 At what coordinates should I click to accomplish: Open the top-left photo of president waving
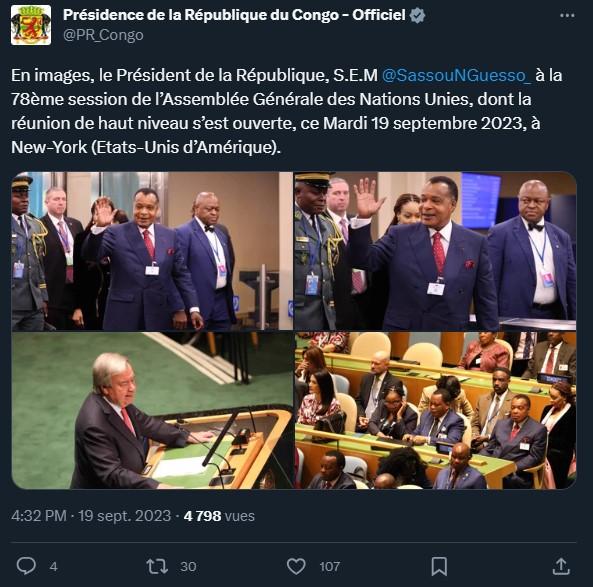pyautogui.click(x=152, y=251)
